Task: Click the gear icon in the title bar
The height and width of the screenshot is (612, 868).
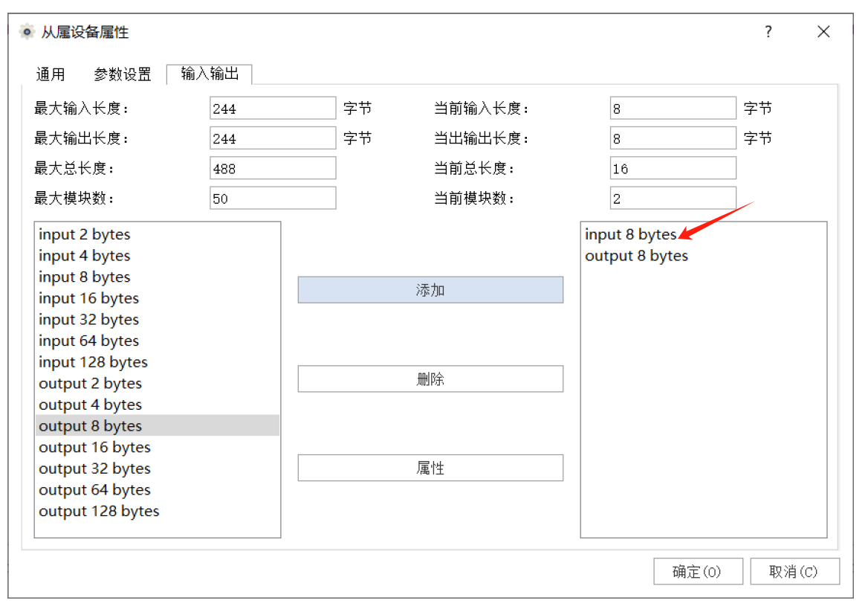Action: coord(26,31)
